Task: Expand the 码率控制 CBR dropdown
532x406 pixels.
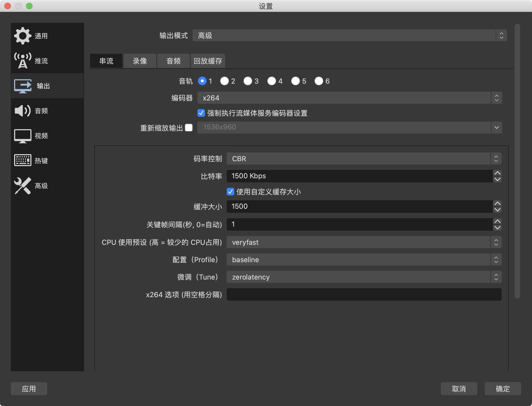Action: tap(364, 159)
